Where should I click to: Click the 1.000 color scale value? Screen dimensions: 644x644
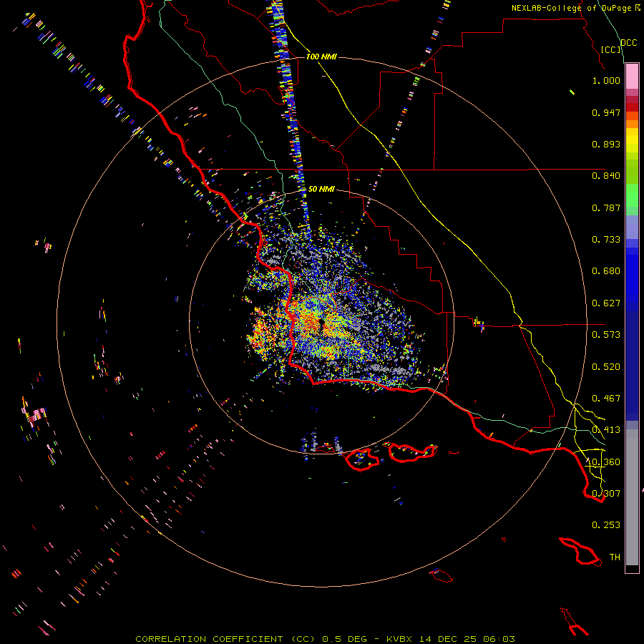pyautogui.click(x=606, y=80)
